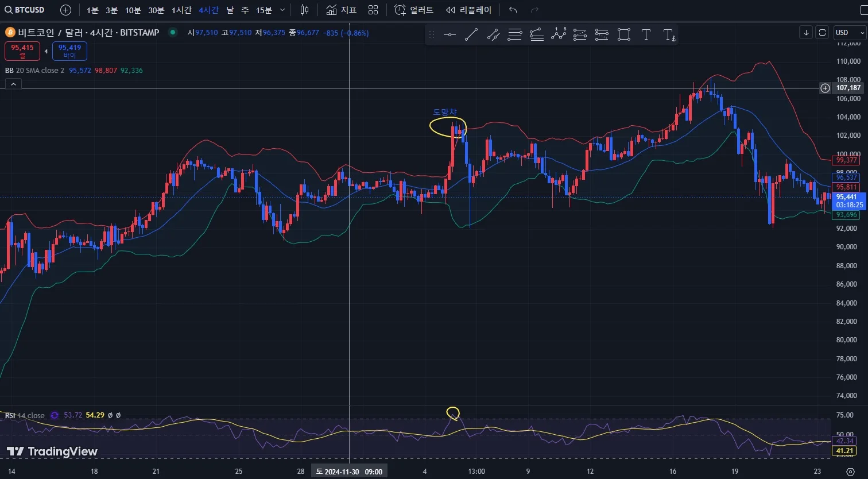This screenshot has width=868, height=479.
Task: Select the long position tool
Action: coord(580,35)
